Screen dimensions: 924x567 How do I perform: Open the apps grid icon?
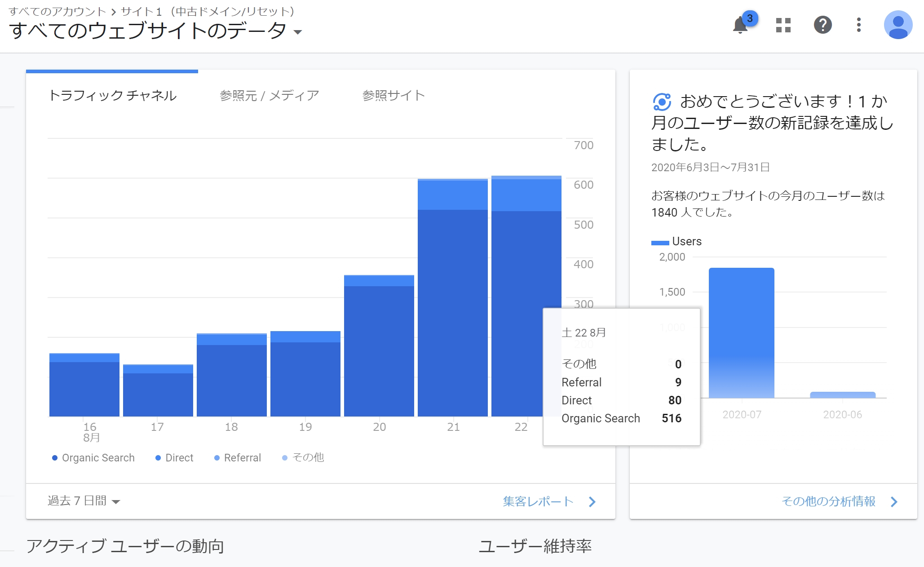click(x=783, y=25)
